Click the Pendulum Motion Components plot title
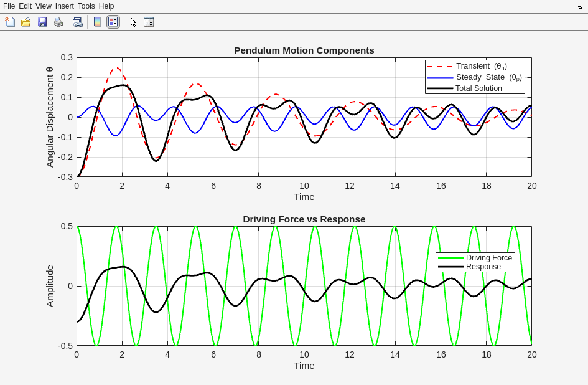 [304, 50]
